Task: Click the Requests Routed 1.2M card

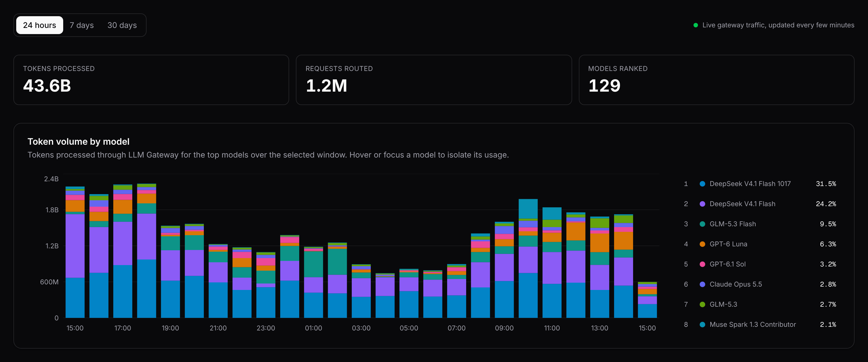Action: click(x=434, y=80)
